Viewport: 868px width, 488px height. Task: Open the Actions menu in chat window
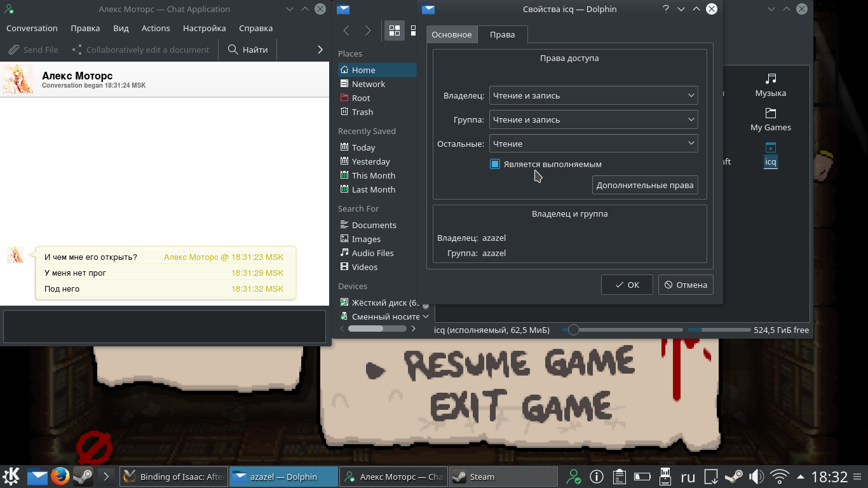[x=156, y=28]
